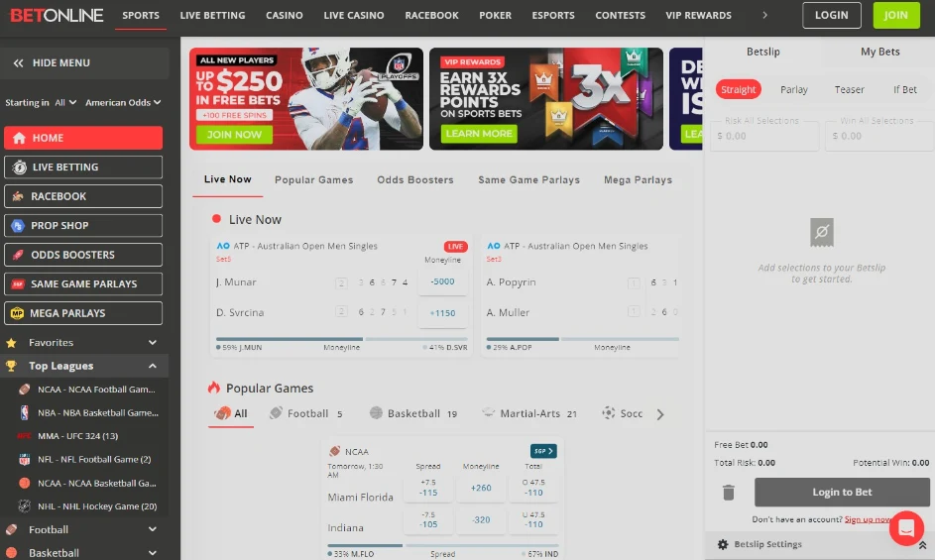Click JOIN NOW on the $250 banner
This screenshot has width=935, height=560.
point(234,134)
